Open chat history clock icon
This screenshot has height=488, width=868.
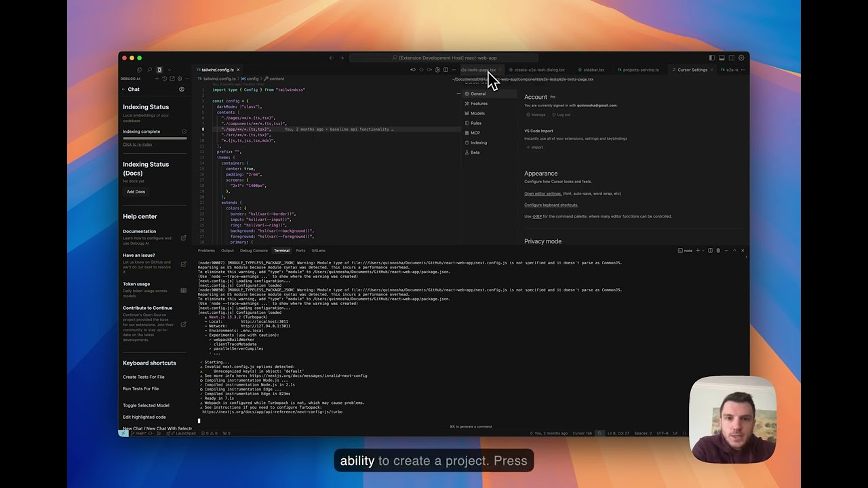pos(164,79)
